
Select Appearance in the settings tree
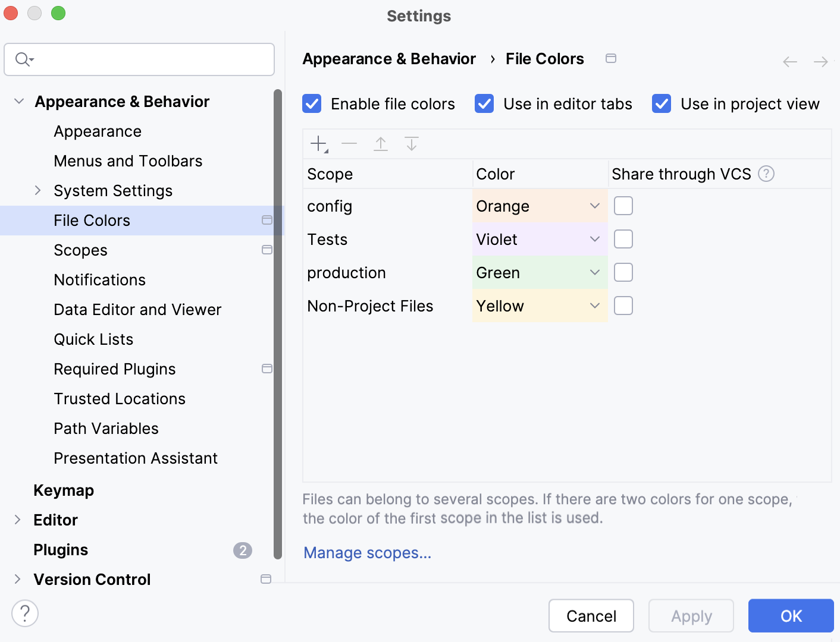pos(98,131)
